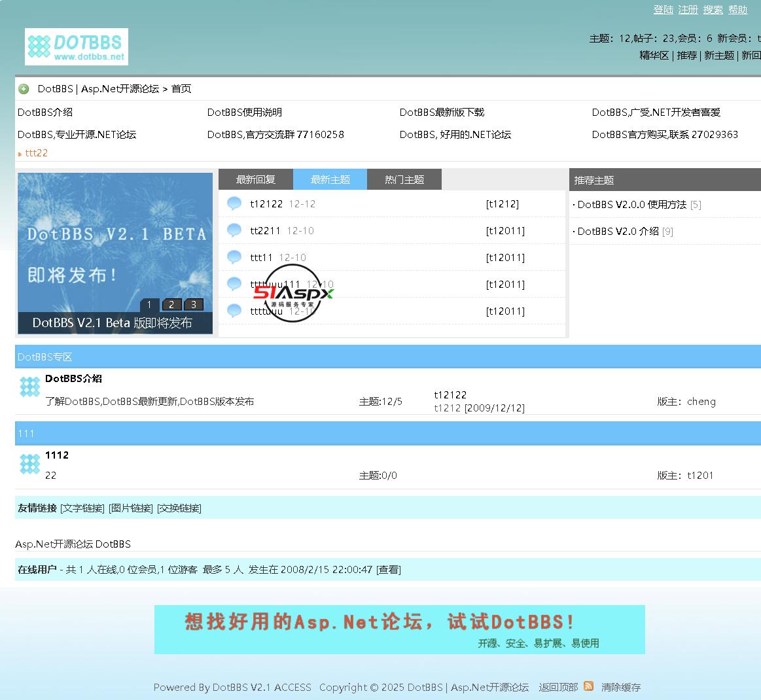
Task: Open recommended DotBBS V2.0 介绍
Action: click(x=618, y=232)
